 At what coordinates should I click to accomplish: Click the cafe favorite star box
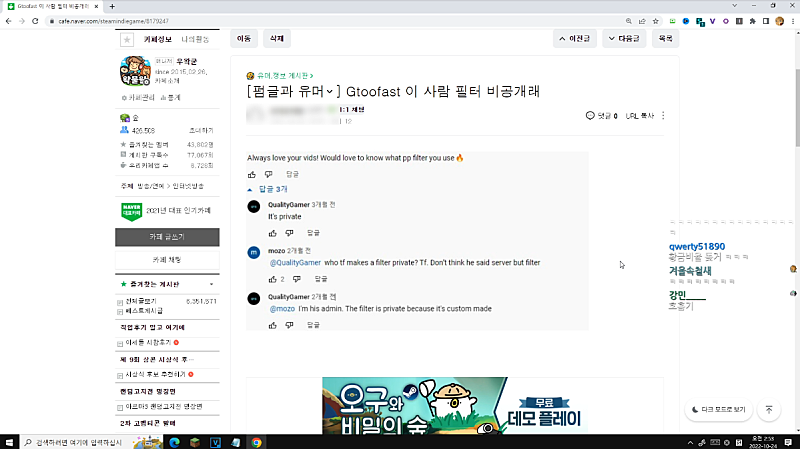[x=127, y=39]
